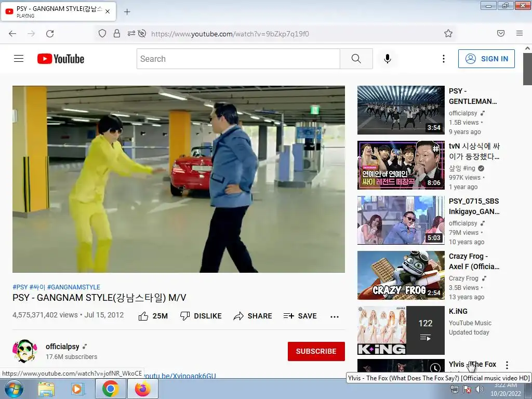Viewport: 532px width, 399px height.
Task: Start voice search with microphone icon
Action: click(x=387, y=59)
